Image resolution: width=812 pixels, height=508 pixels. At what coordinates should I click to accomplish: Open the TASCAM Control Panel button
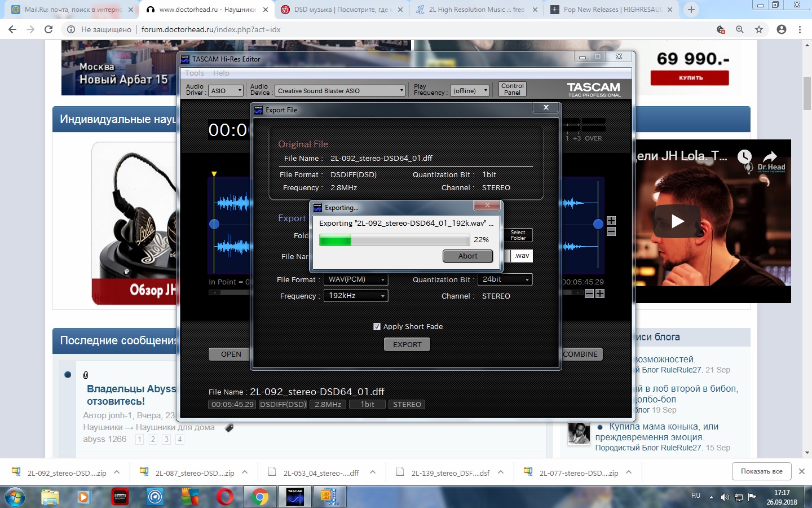(x=512, y=89)
